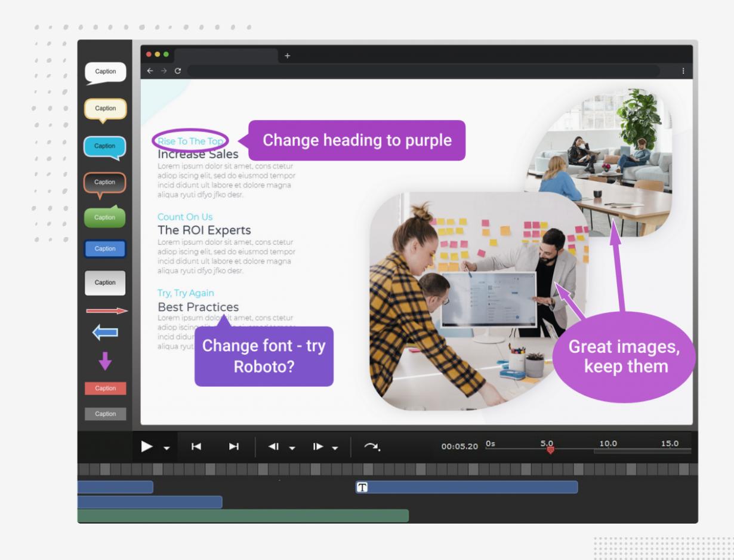Expand the next-frame step dropdown
The width and height of the screenshot is (734, 560).
tap(335, 448)
